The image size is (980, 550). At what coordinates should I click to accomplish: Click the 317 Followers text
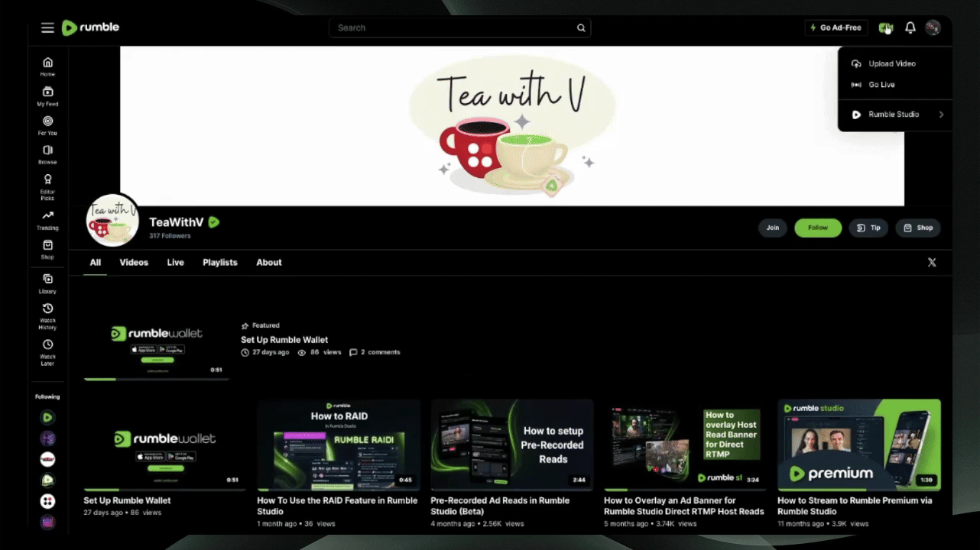click(x=170, y=236)
